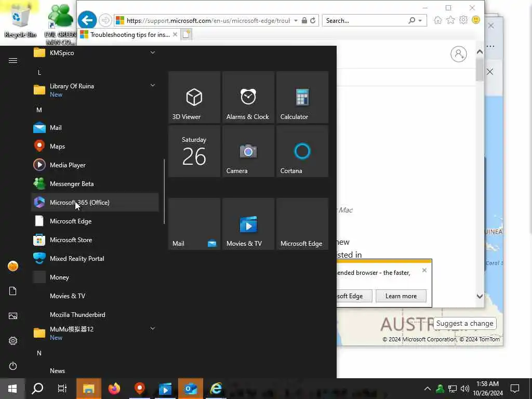Open the user account avatar in Start
The width and height of the screenshot is (532, 399).
13,266
